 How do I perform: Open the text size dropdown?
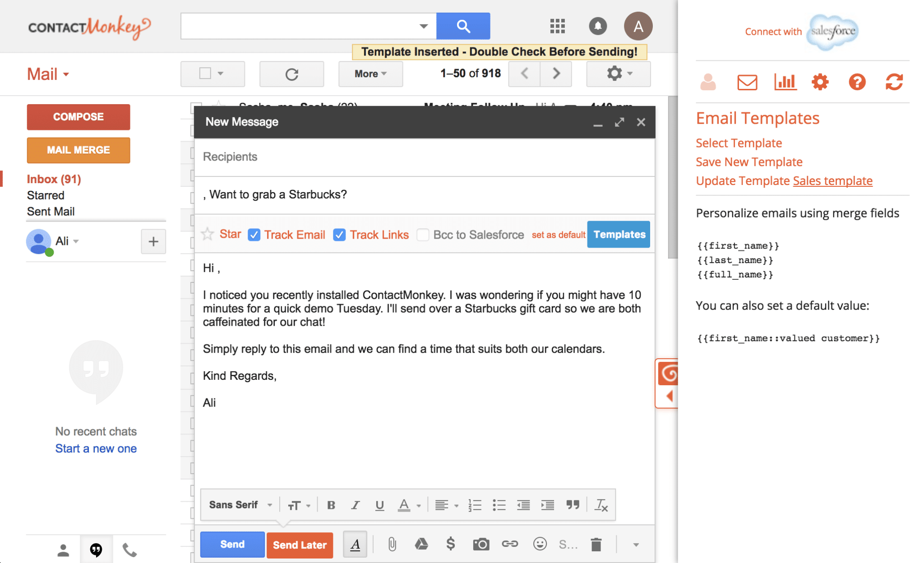click(x=299, y=505)
